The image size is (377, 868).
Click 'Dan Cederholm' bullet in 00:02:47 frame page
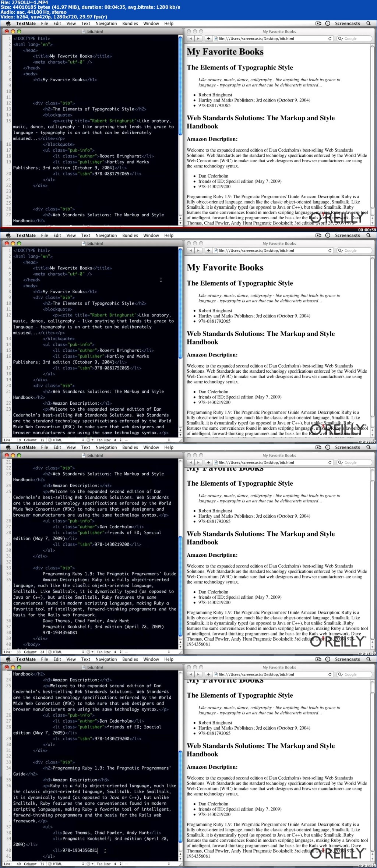213,592
